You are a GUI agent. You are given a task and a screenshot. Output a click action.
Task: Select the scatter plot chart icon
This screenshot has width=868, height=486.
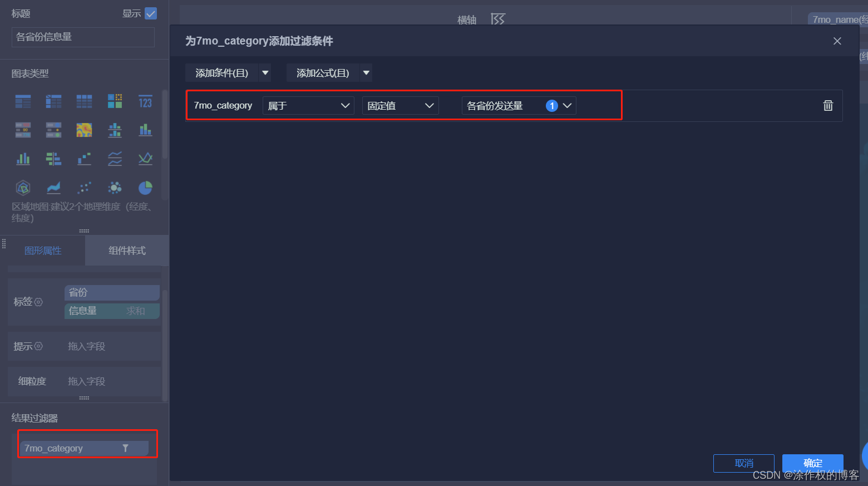tap(84, 188)
